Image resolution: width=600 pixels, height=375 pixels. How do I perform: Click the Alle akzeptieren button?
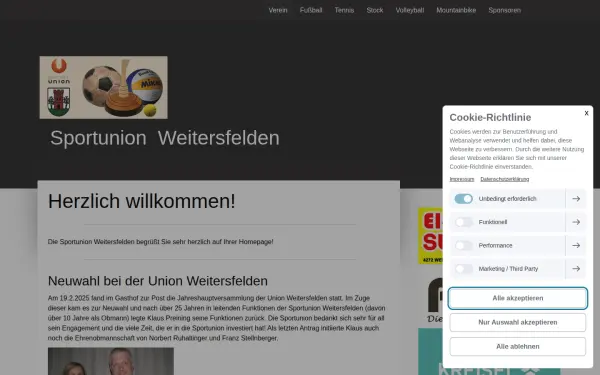click(x=517, y=298)
